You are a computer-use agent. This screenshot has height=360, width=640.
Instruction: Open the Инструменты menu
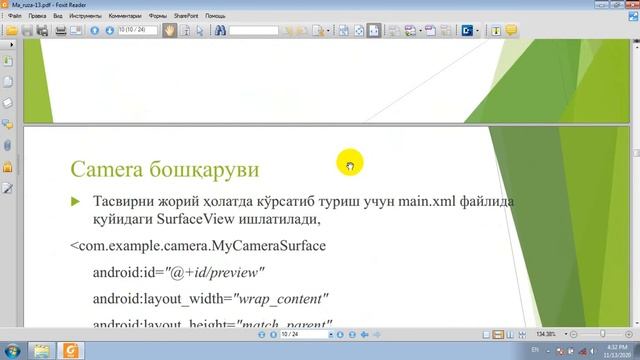tap(85, 16)
